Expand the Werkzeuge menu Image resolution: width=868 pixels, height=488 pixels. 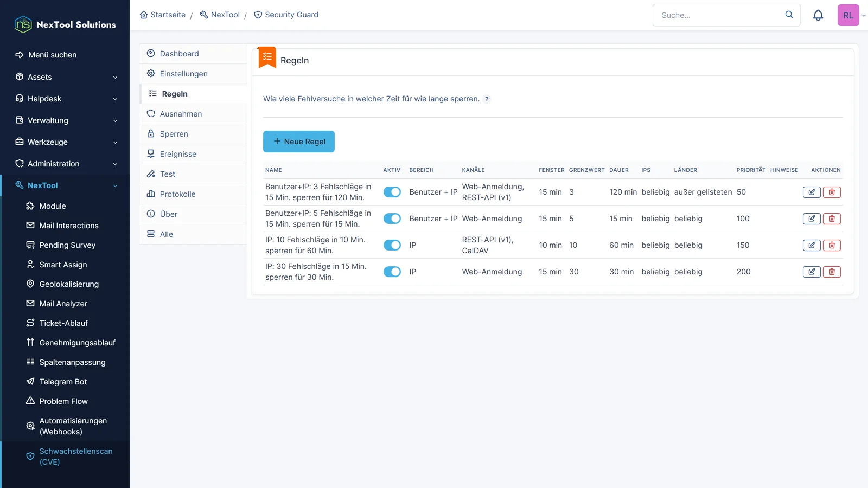[66, 142]
